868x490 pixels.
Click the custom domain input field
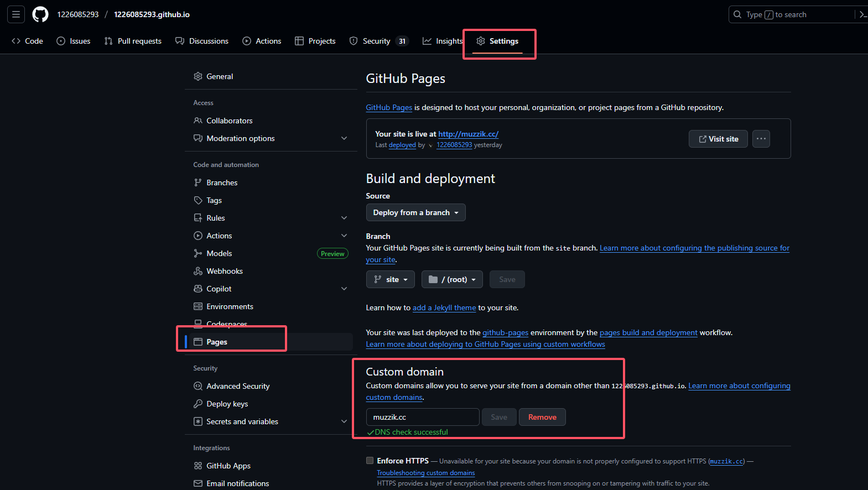(x=423, y=417)
